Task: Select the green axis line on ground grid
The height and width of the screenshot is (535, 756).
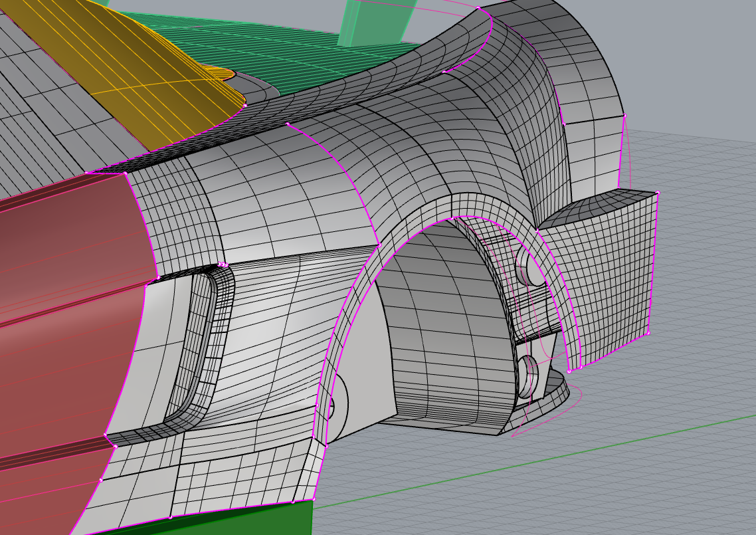Action: tap(534, 461)
